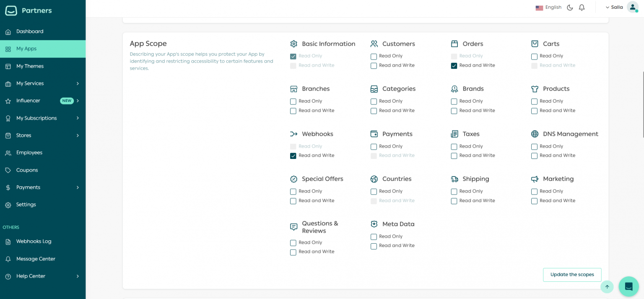Click the Webhooks icon in App Scope
This screenshot has width=644, height=299.
(293, 133)
